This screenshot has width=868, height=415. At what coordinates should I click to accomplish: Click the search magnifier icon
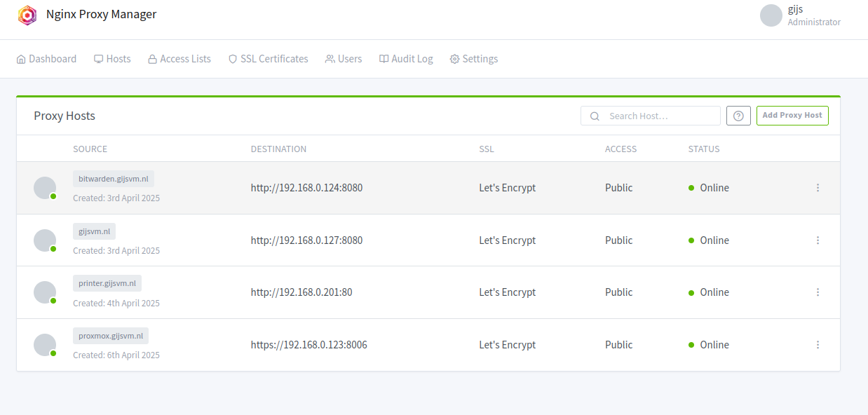595,116
